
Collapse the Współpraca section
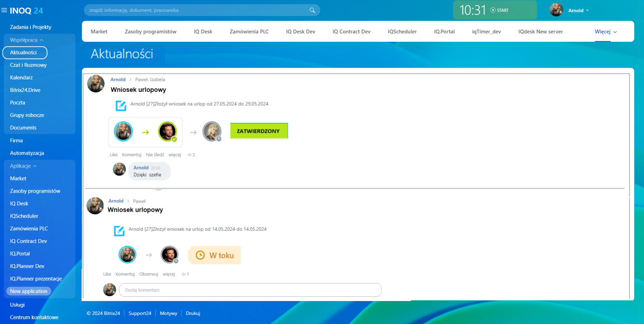coord(27,40)
